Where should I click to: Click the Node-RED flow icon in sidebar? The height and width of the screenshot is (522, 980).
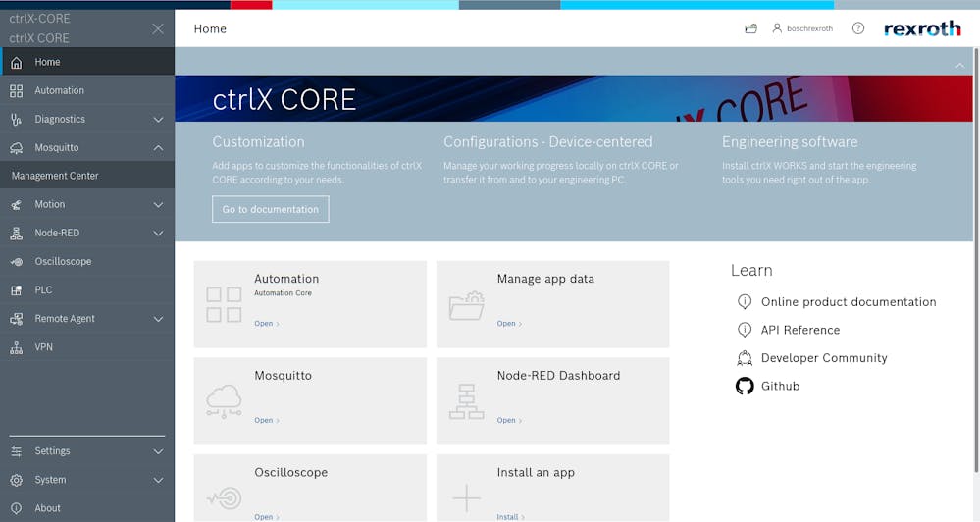[x=17, y=234]
